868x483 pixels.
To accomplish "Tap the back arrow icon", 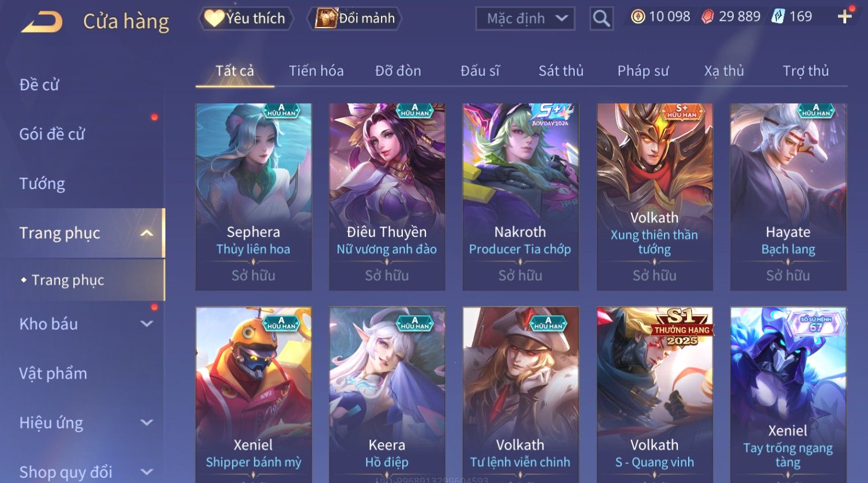I will pos(41,22).
